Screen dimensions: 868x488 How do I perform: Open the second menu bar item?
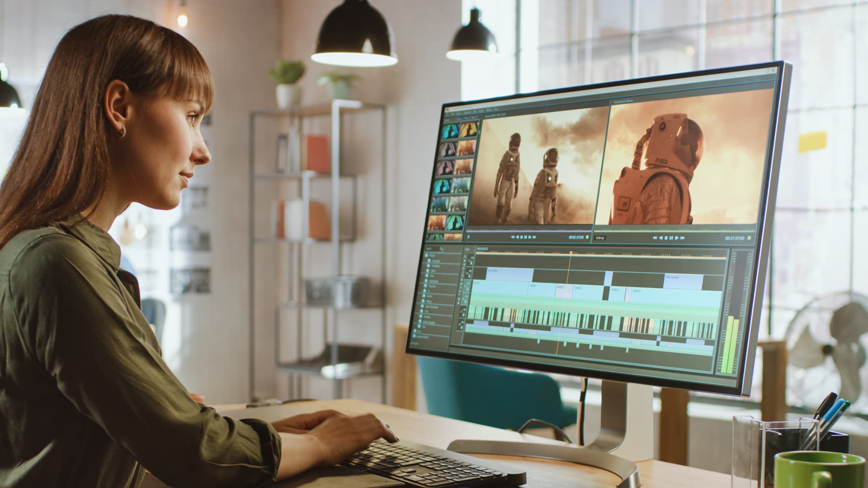(453, 114)
